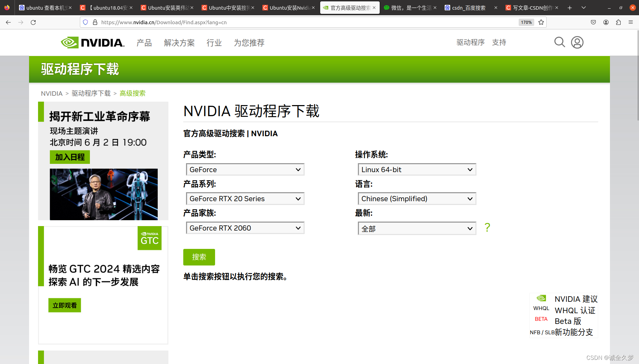Viewport: 639px width, 364px height.
Task: Open the 产品家族 GeForce RTX 2060 dropdown
Action: pyautogui.click(x=245, y=228)
